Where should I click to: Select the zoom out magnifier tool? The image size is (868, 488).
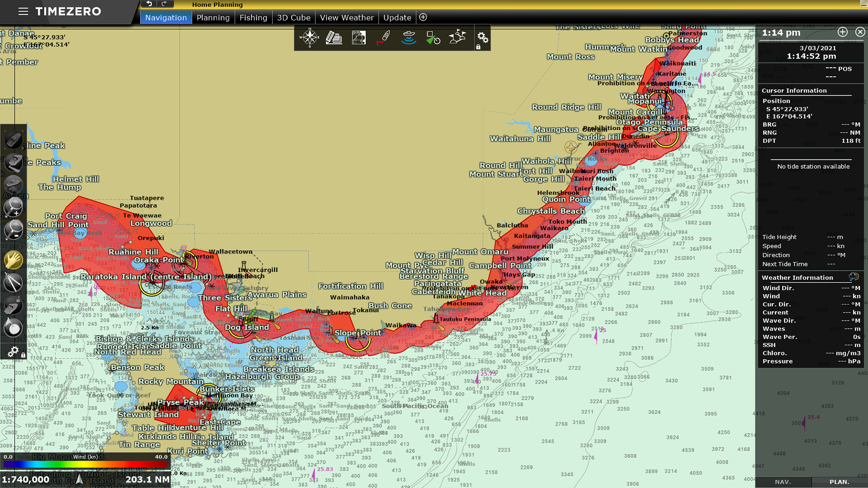[13, 230]
